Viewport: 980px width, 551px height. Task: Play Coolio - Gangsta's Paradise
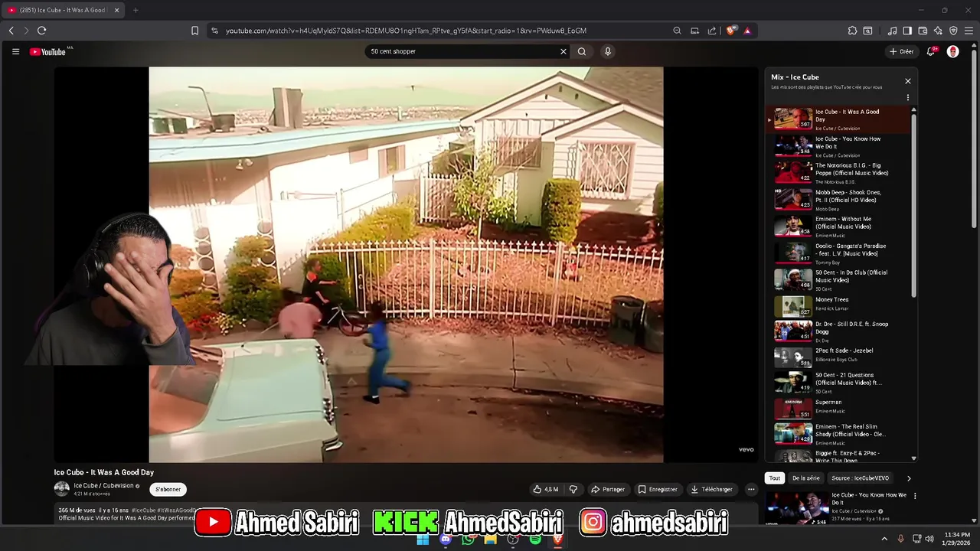pyautogui.click(x=838, y=253)
